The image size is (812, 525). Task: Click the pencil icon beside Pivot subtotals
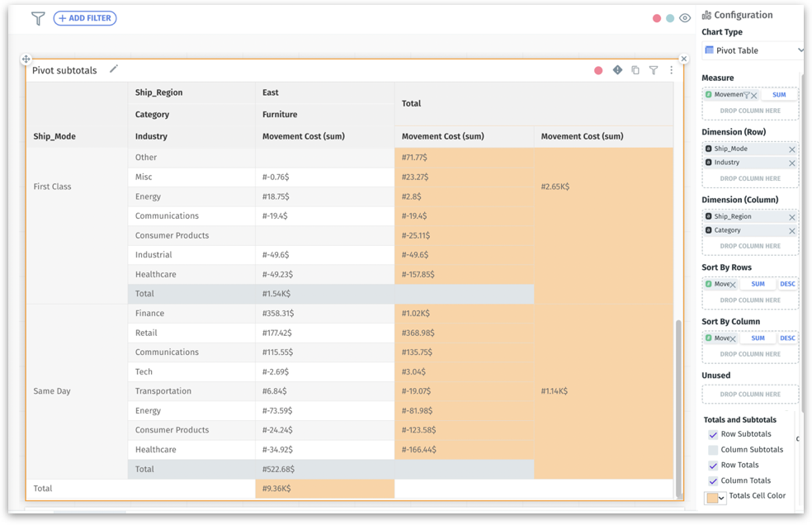114,69
